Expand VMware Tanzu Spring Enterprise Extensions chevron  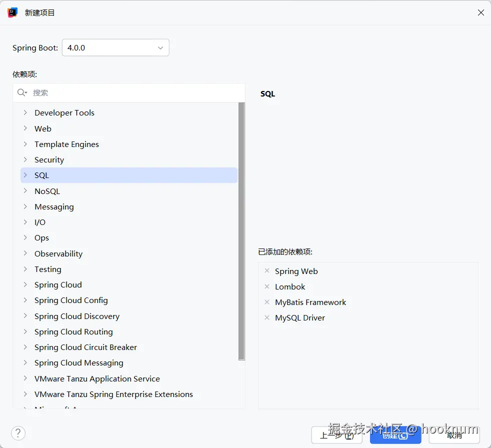(x=25, y=394)
